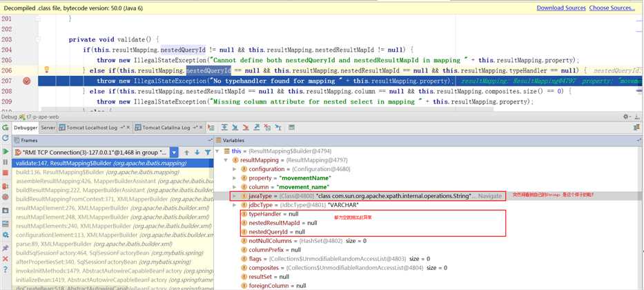This screenshot has width=644, height=290.
Task: Click Navigate link next to javaType
Action: click(489, 196)
